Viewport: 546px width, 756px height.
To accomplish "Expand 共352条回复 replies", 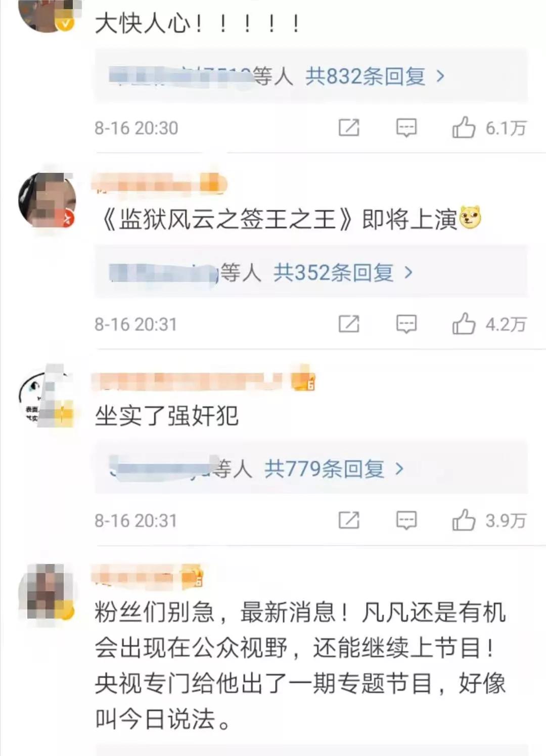I will (x=343, y=273).
